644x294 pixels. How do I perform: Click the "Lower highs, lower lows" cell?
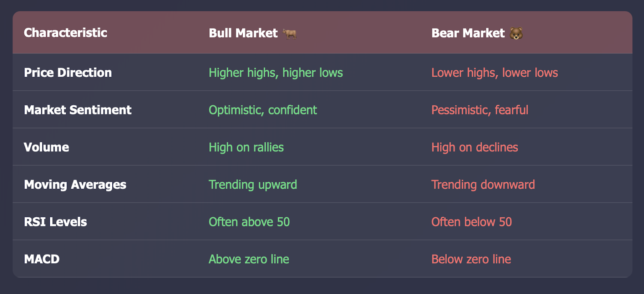pos(495,72)
